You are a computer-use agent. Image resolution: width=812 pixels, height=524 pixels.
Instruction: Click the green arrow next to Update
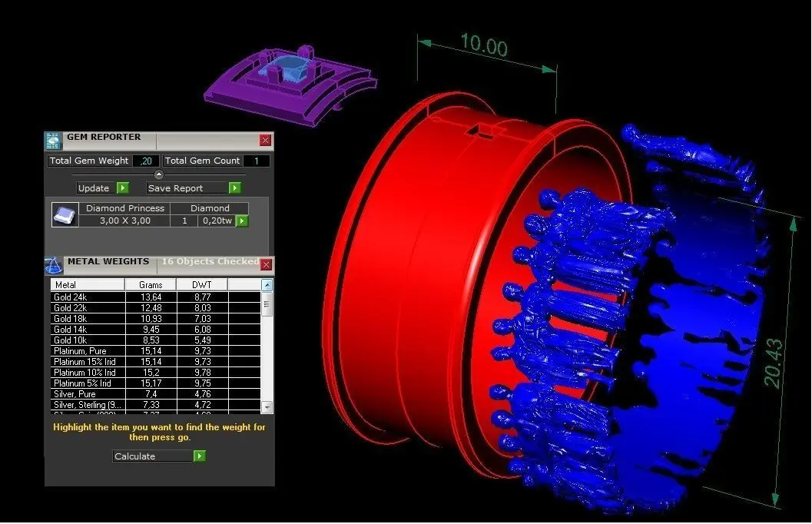[123, 188]
